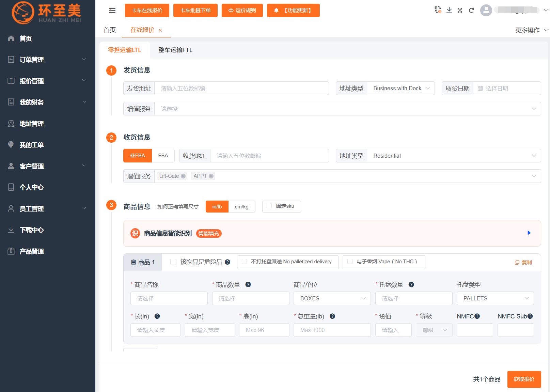
Task: Click the 如何正确填写尺寸 link
Action: click(178, 207)
